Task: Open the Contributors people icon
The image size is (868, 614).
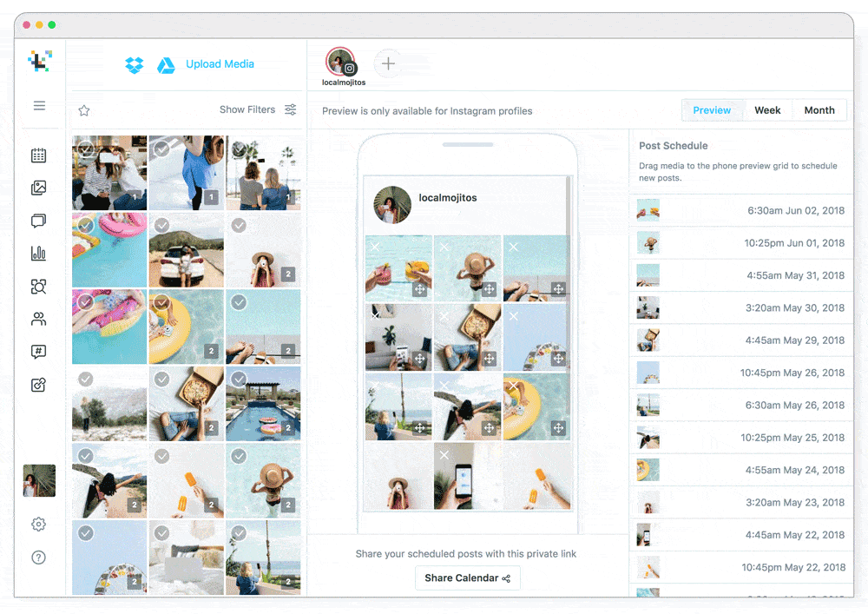Action: (x=39, y=319)
